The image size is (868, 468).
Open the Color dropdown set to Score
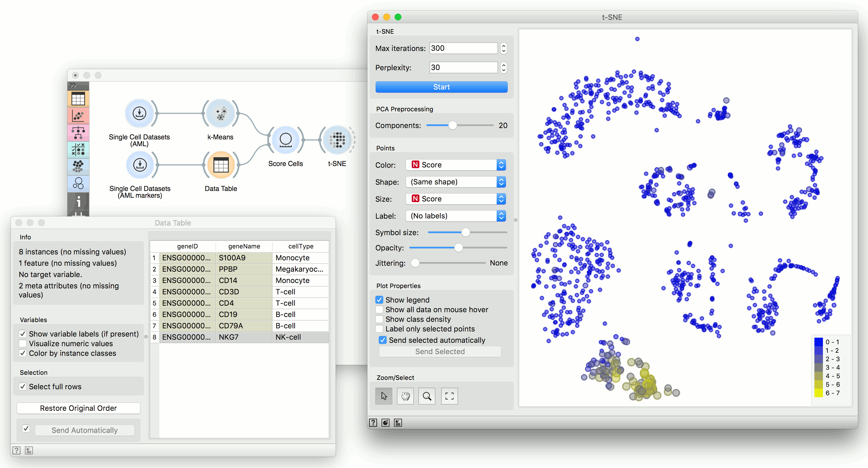click(456, 165)
